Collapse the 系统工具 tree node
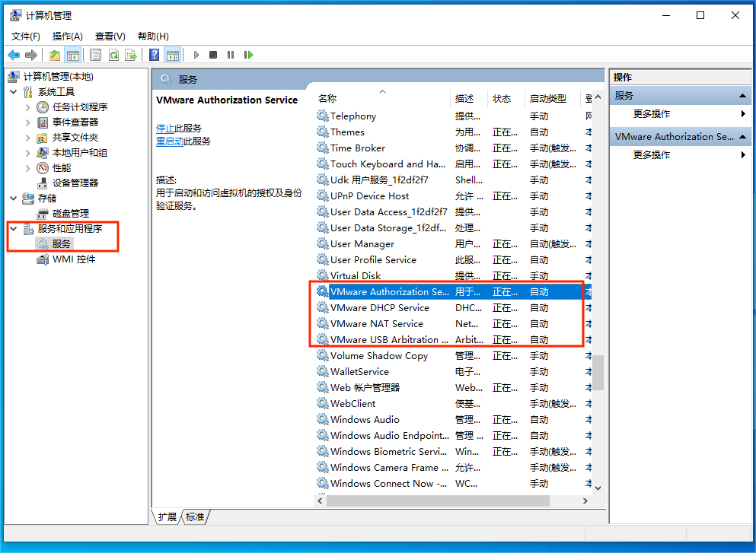Screen dimensions: 756x553 coord(13,92)
